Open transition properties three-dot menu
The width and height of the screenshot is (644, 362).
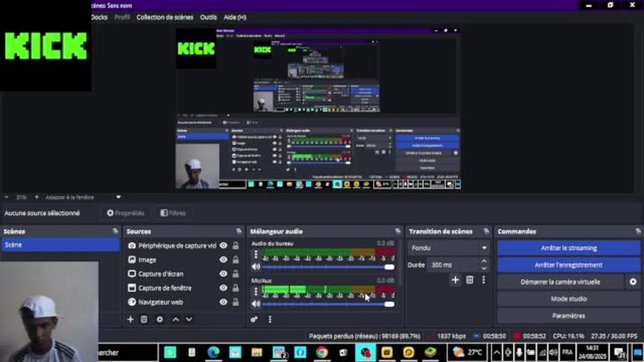[x=484, y=280]
